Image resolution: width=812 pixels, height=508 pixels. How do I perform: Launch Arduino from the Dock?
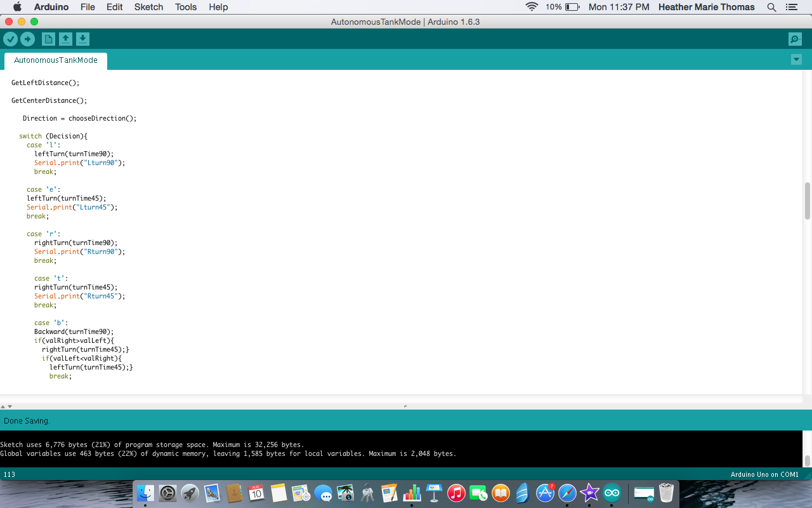tap(612, 493)
